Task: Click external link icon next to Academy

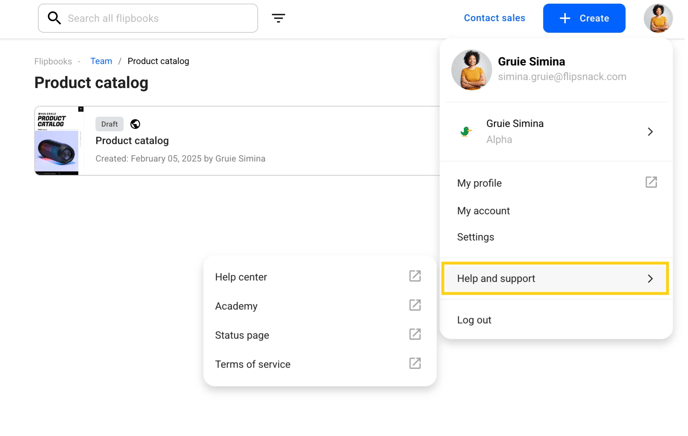Action: point(415,305)
